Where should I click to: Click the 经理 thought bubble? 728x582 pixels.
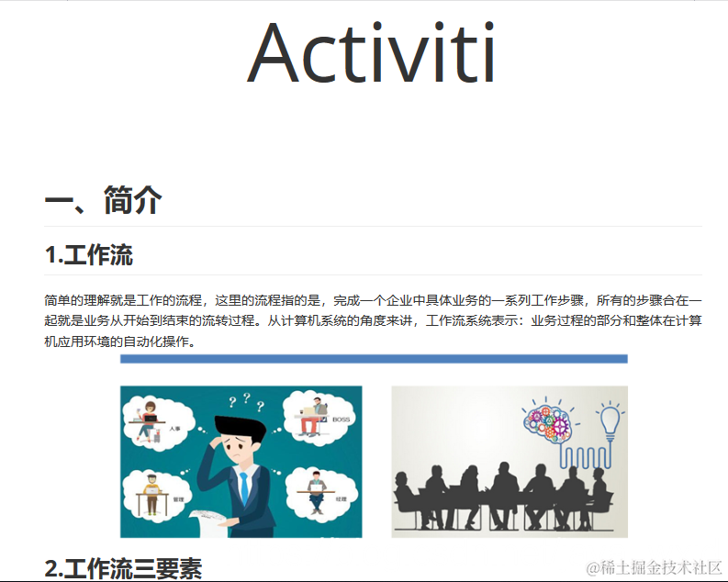pos(320,493)
